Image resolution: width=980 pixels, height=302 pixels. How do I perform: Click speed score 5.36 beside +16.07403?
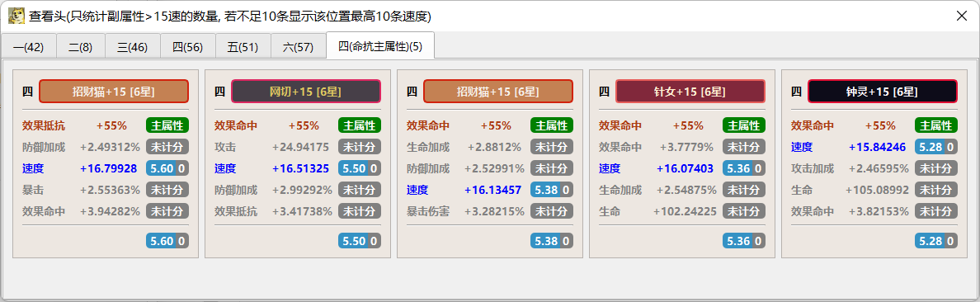(x=744, y=168)
